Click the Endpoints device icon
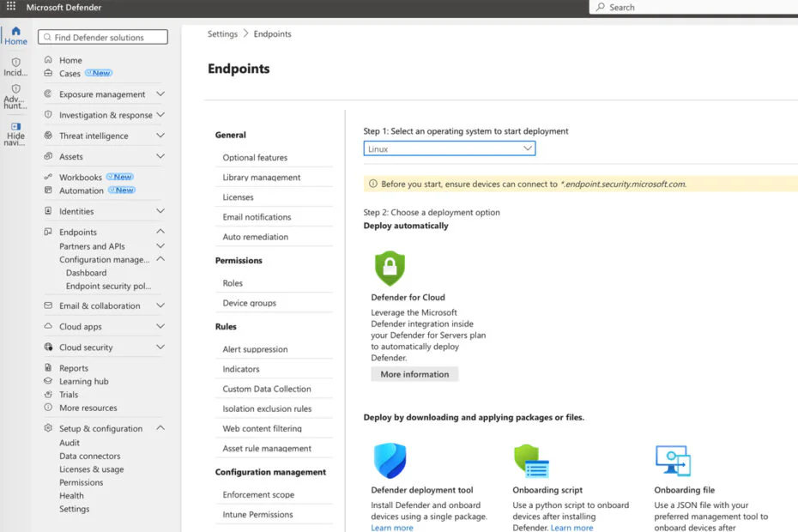 pyautogui.click(x=48, y=232)
